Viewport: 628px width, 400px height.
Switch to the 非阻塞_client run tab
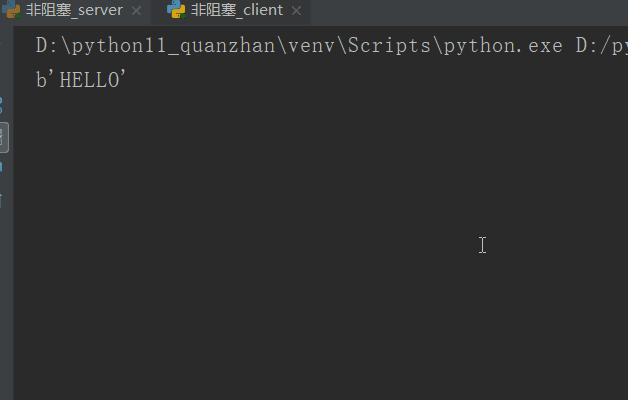pyautogui.click(x=237, y=10)
